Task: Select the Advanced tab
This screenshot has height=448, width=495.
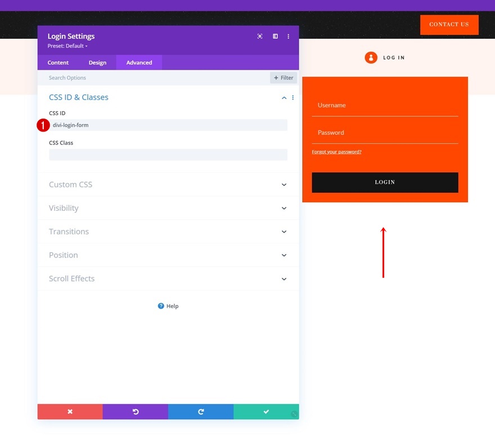Action: [139, 62]
